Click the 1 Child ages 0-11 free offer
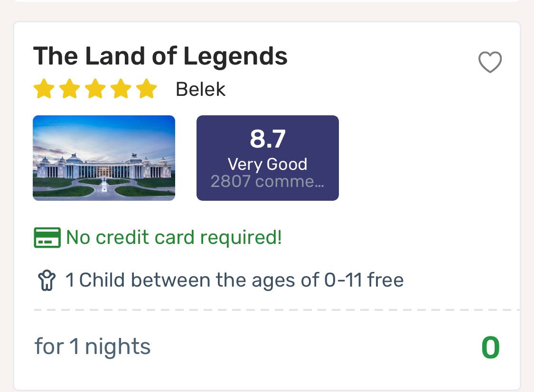 234,280
